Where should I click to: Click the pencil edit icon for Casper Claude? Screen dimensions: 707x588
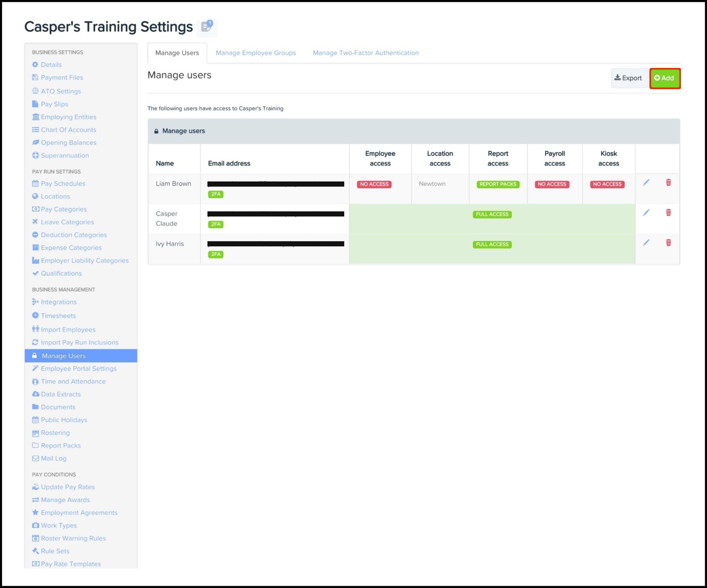tap(646, 213)
